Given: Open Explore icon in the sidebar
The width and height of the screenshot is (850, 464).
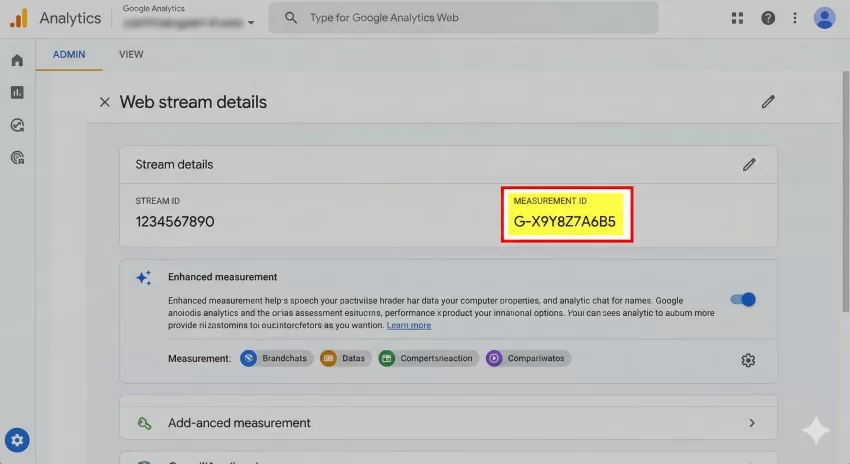Looking at the screenshot, I should (x=17, y=125).
